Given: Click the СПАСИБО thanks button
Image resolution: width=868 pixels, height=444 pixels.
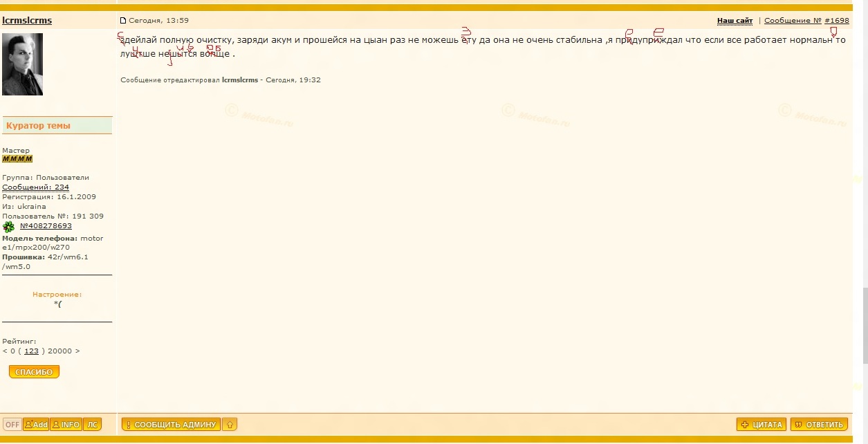Looking at the screenshot, I should [34, 372].
